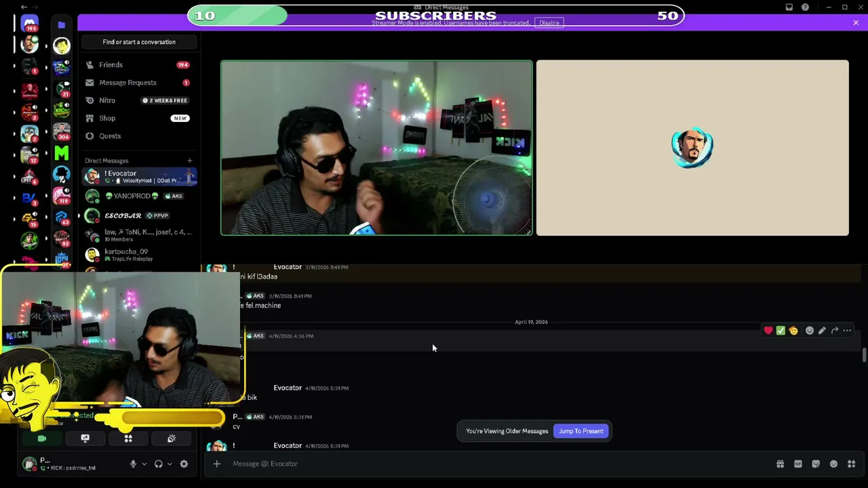
Task: Open the Nitro page
Action: (x=139, y=100)
